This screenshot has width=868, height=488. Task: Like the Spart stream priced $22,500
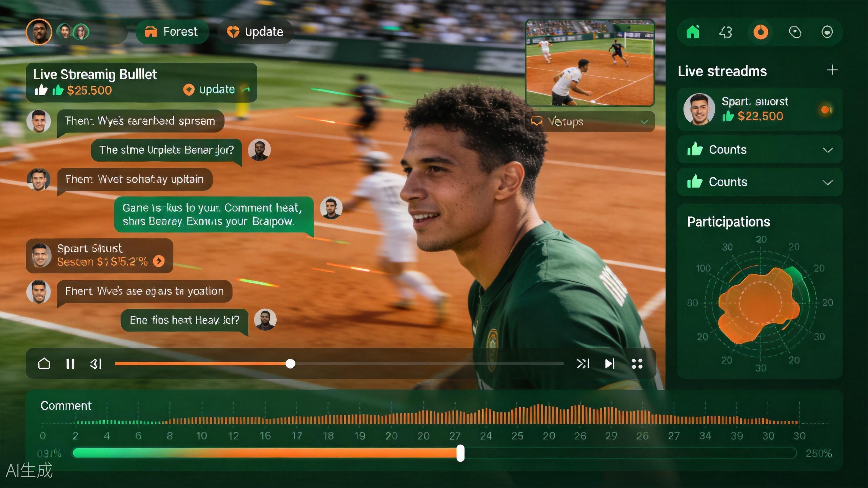point(728,116)
